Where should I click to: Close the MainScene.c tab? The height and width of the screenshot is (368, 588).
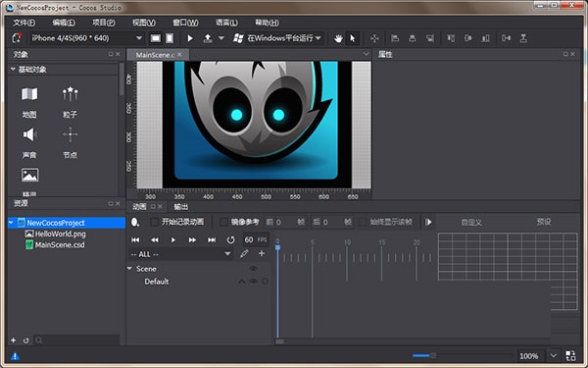click(180, 54)
